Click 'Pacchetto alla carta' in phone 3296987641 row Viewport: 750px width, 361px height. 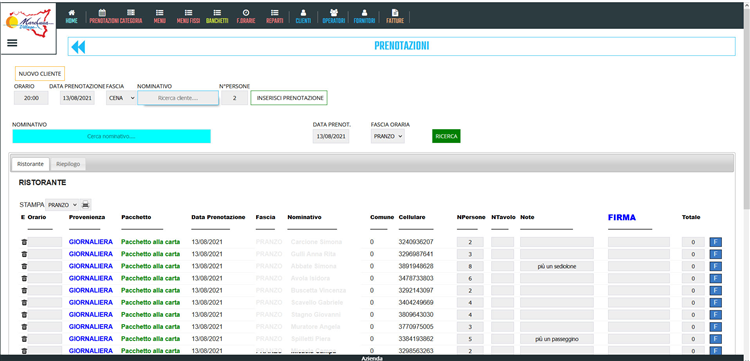tap(151, 254)
